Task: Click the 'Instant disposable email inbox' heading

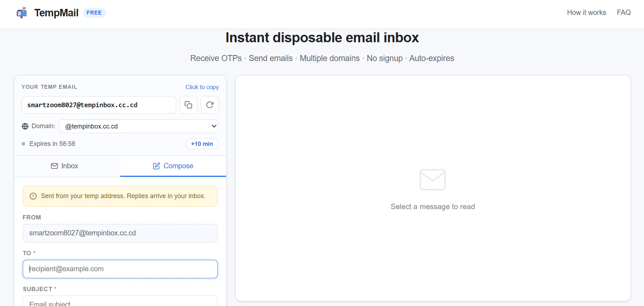Action: click(322, 38)
